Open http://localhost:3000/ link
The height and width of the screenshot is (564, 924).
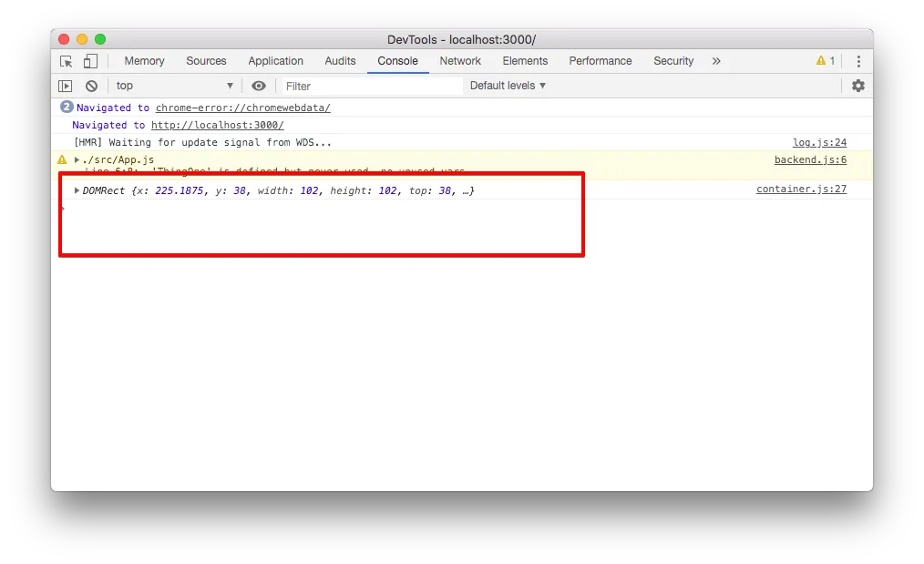point(218,125)
